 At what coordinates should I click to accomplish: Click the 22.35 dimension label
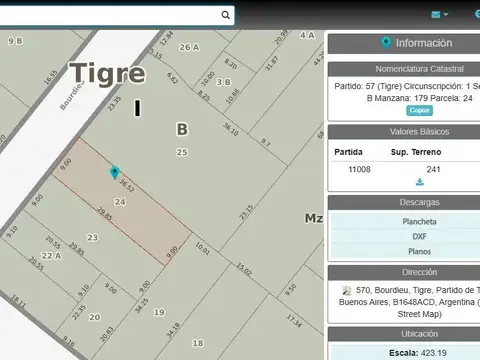(x=79, y=312)
